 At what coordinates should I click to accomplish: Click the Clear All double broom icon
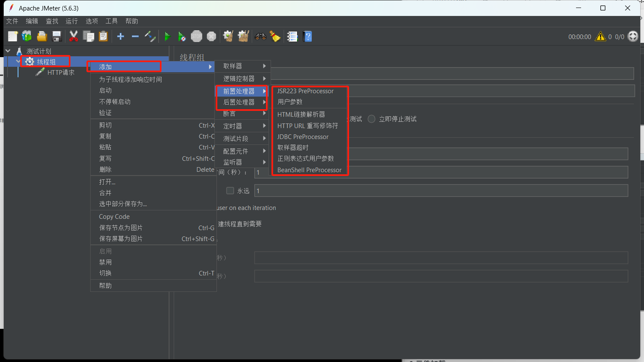coord(243,37)
